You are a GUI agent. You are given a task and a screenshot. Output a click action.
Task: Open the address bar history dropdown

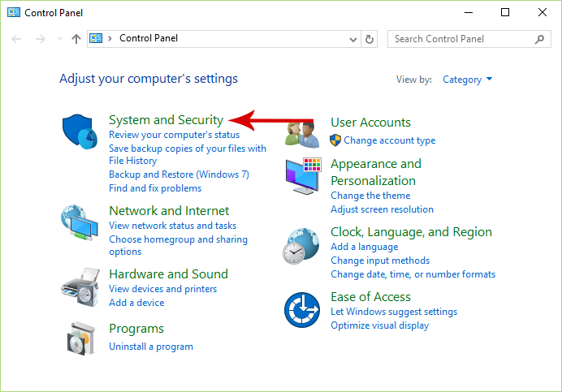coord(352,39)
